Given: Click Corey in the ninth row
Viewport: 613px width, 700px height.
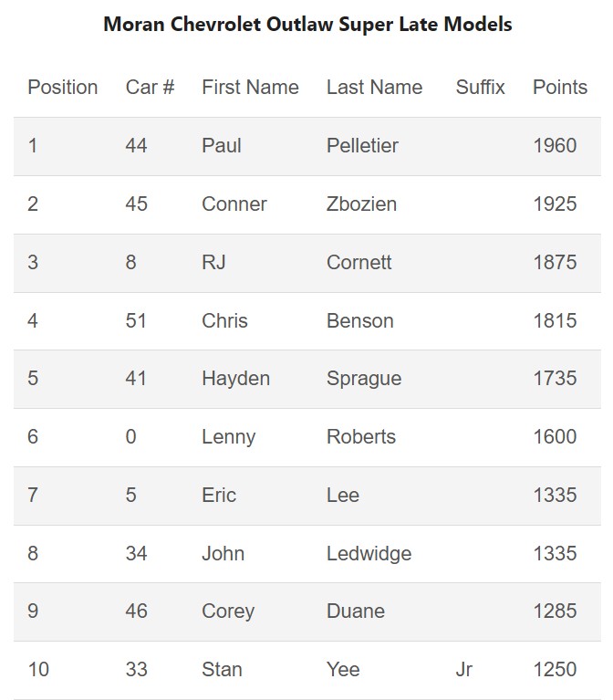Looking at the screenshot, I should point(228,611).
